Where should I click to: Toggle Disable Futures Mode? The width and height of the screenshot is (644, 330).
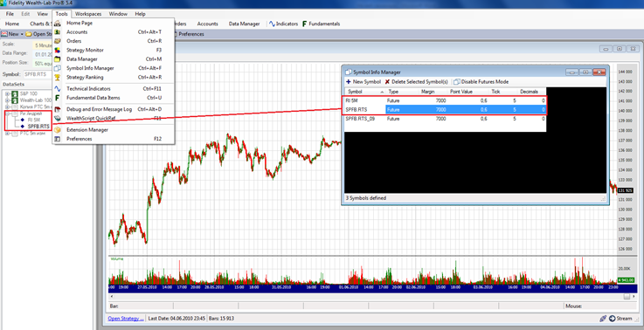[x=481, y=82]
